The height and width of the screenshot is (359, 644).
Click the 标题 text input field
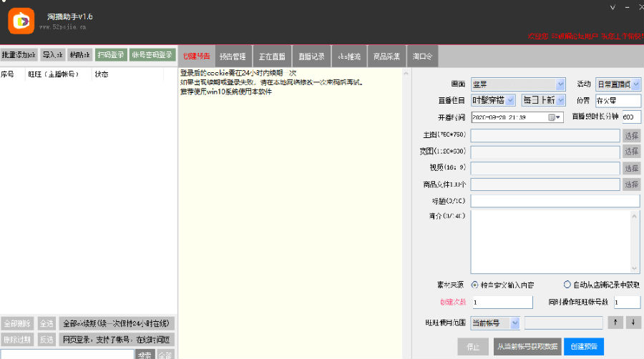click(555, 201)
